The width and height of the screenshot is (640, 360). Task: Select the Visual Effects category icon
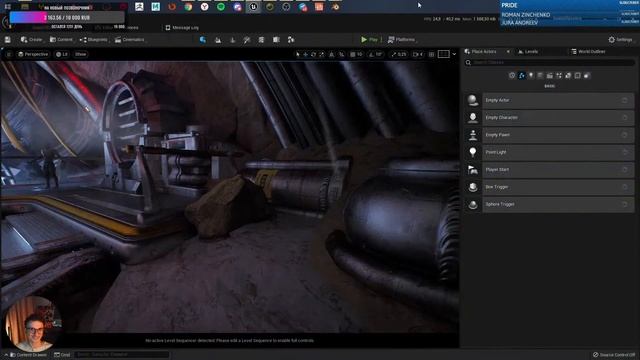(x=559, y=76)
